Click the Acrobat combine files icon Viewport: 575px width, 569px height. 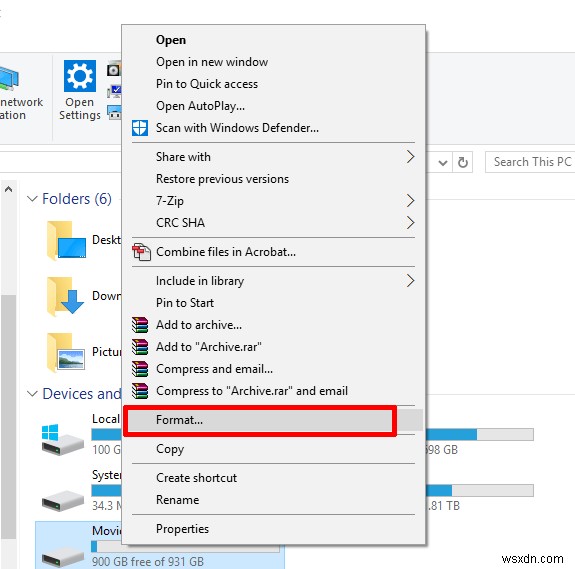[142, 252]
